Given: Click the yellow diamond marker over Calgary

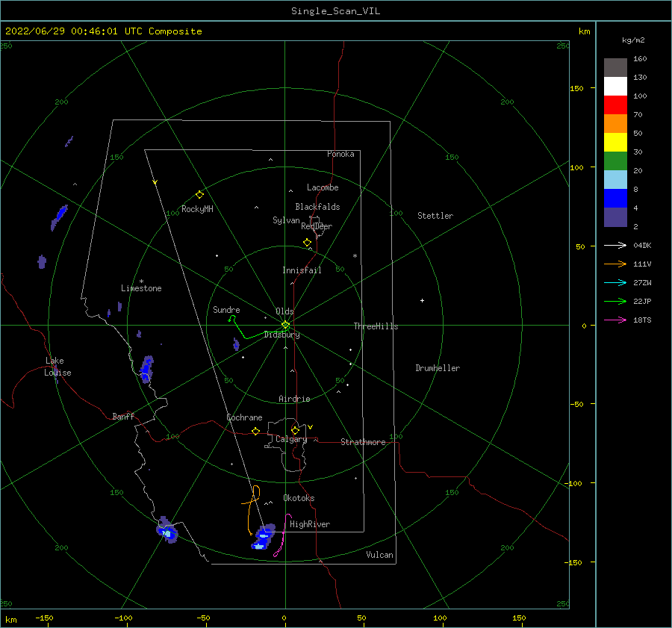Looking at the screenshot, I should point(295,430).
